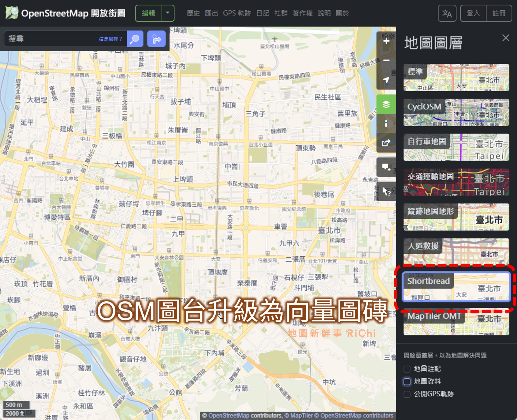The width and height of the screenshot is (517, 420).
Task: Click the OpenStreetMap logo icon
Action: [x=12, y=13]
